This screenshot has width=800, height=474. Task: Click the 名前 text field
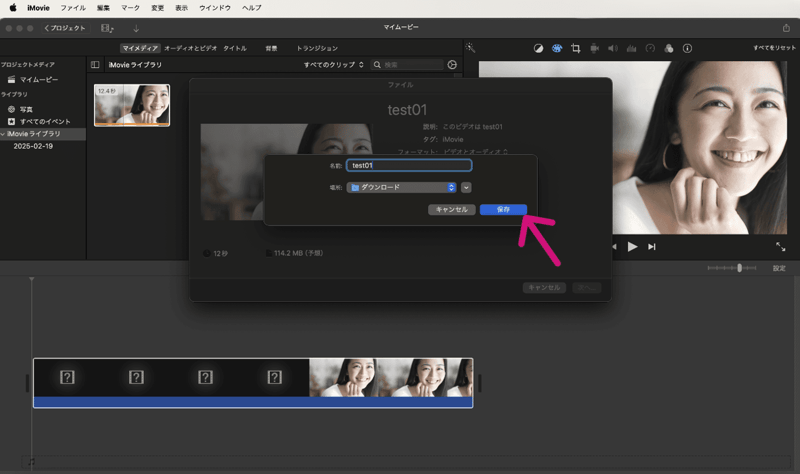click(x=409, y=165)
